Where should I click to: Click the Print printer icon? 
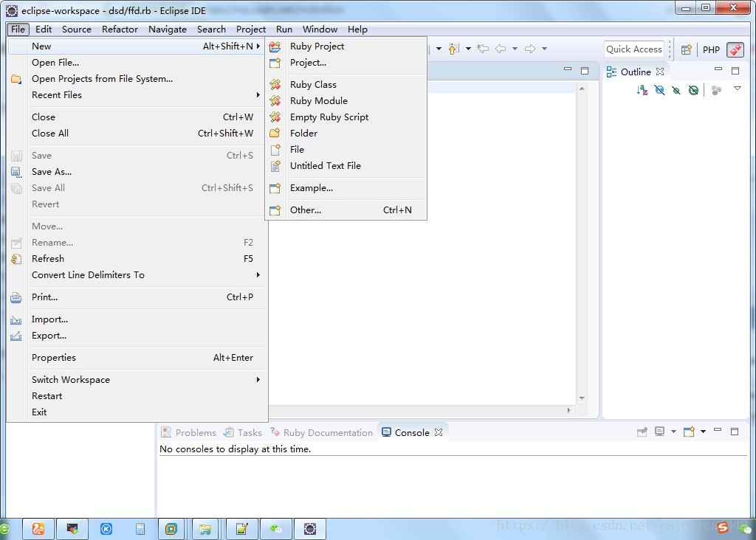click(16, 297)
